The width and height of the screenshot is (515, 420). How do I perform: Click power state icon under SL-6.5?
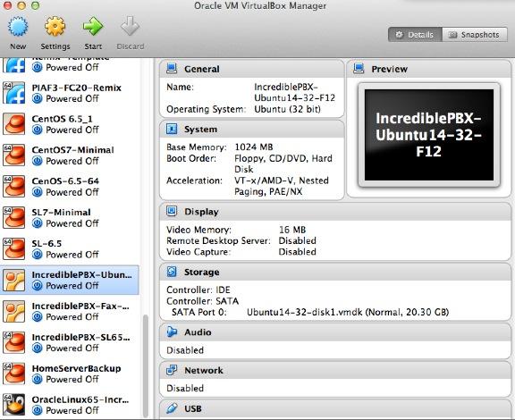click(x=38, y=255)
